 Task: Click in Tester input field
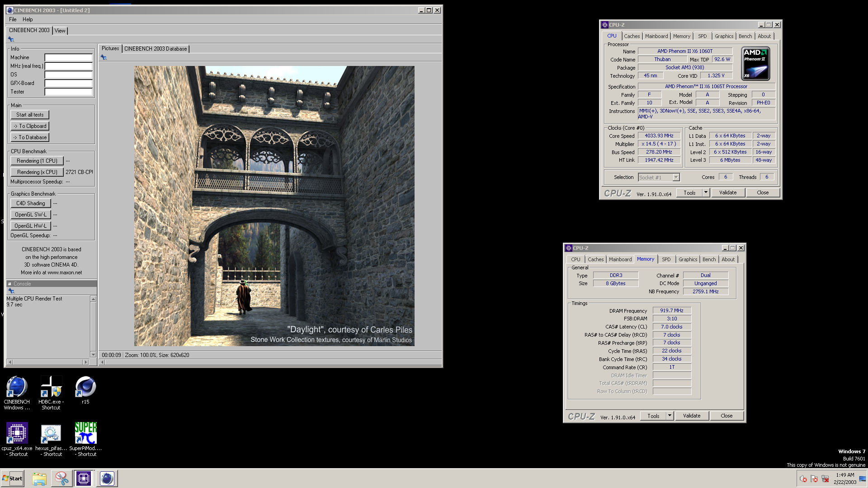pos(69,92)
